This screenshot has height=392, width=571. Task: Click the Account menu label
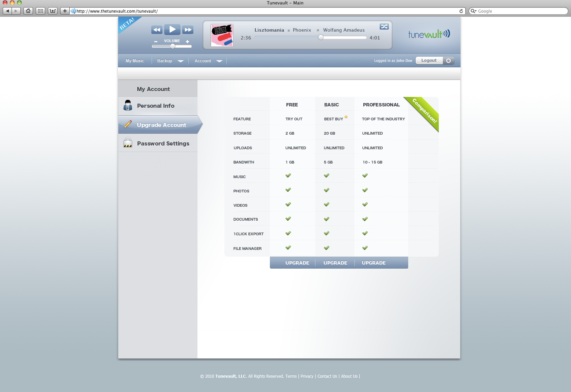click(203, 61)
